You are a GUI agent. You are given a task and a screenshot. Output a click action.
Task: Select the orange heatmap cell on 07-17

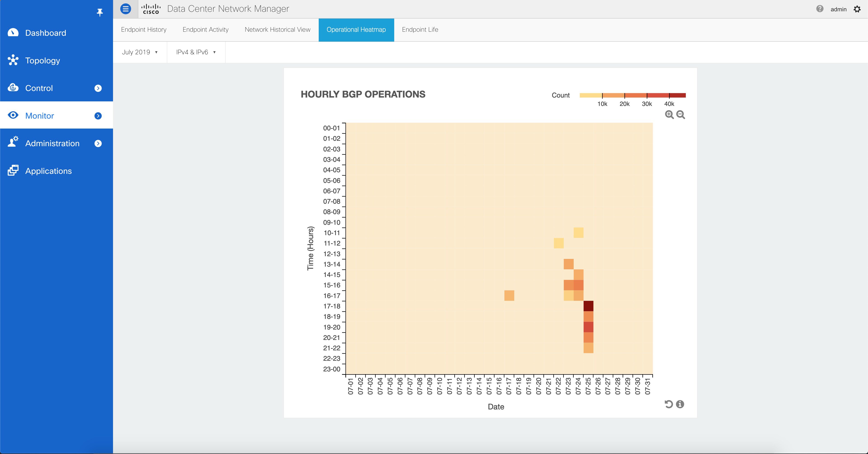coord(509,296)
